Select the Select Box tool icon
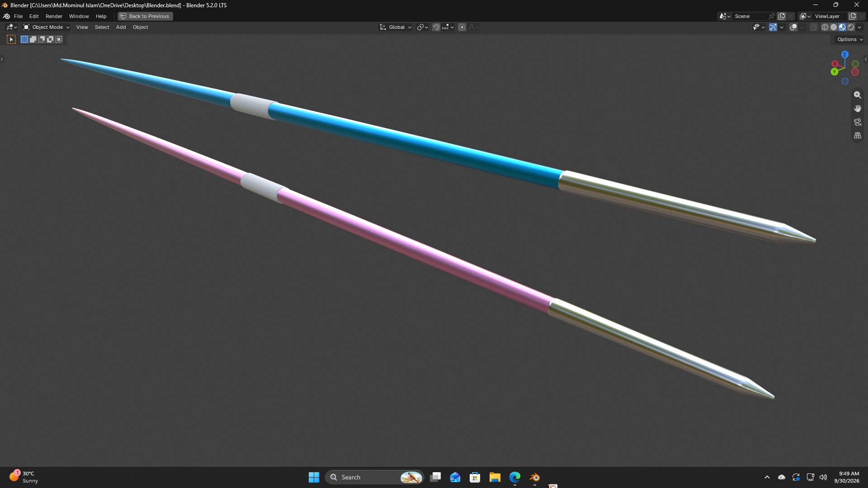The height and width of the screenshot is (488, 868). pyautogui.click(x=11, y=39)
